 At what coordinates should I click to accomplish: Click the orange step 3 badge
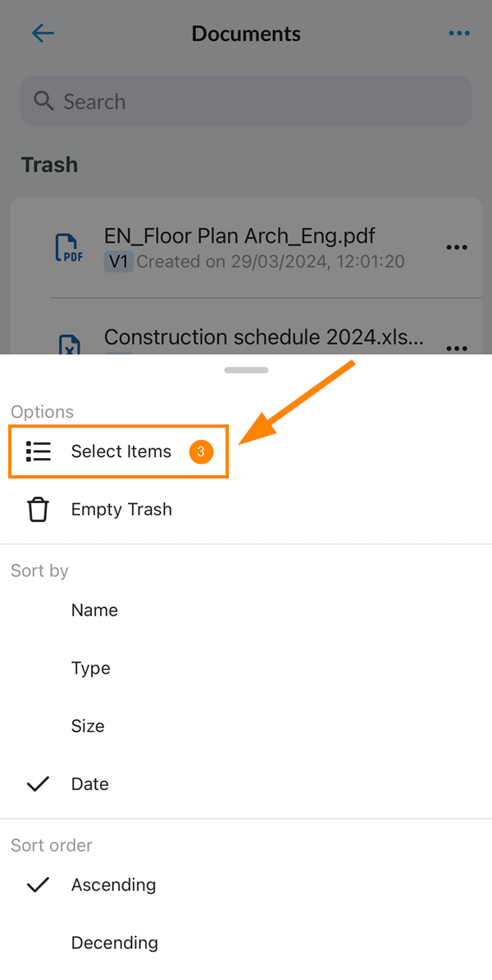[x=201, y=451]
